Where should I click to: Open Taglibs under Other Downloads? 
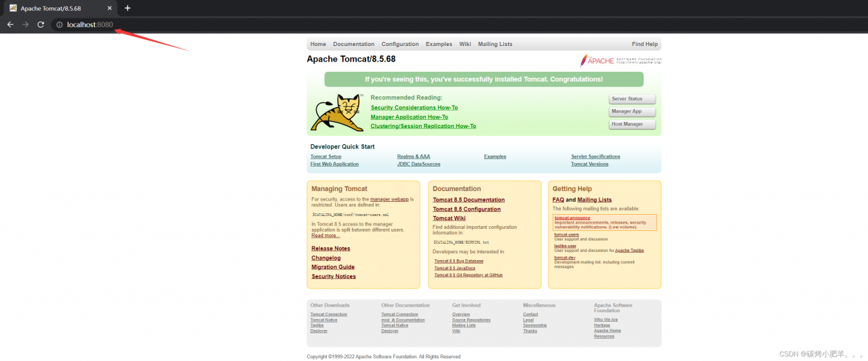coord(317,325)
